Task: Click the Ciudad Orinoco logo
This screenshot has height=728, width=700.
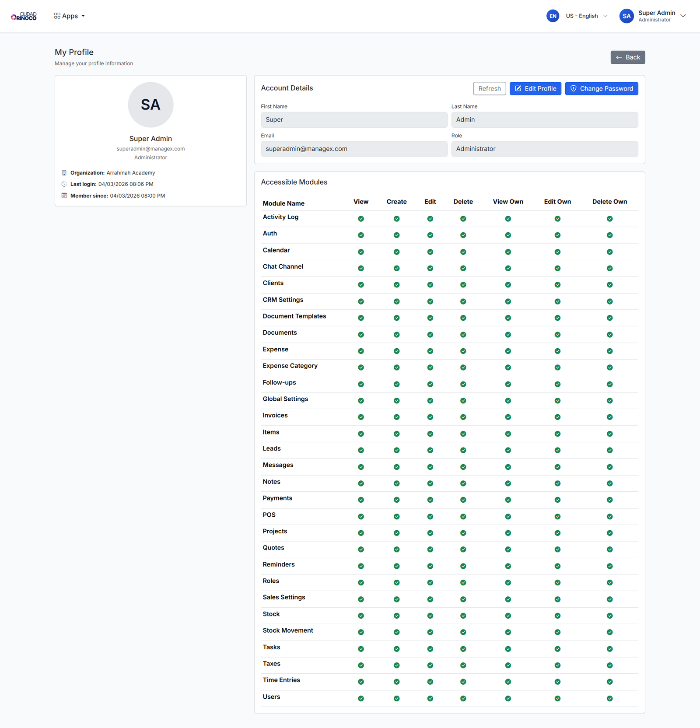Action: click(24, 16)
